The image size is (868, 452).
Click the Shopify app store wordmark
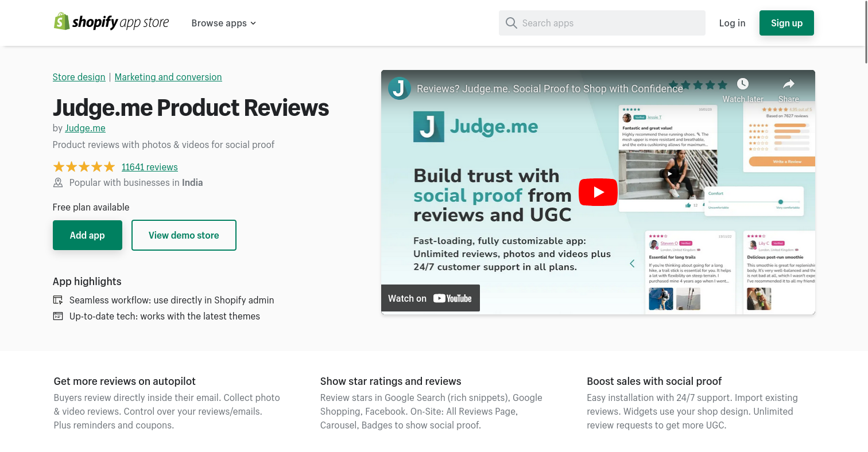coord(121,23)
